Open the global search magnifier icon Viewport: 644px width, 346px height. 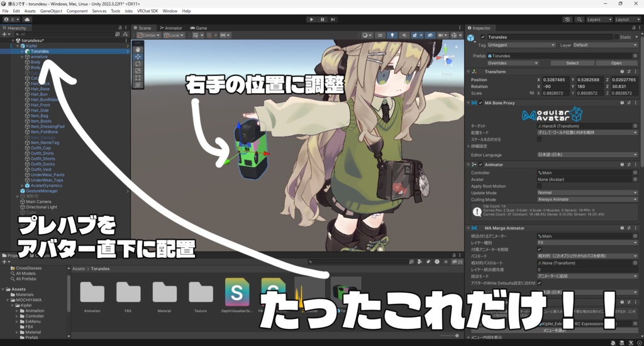579,20
